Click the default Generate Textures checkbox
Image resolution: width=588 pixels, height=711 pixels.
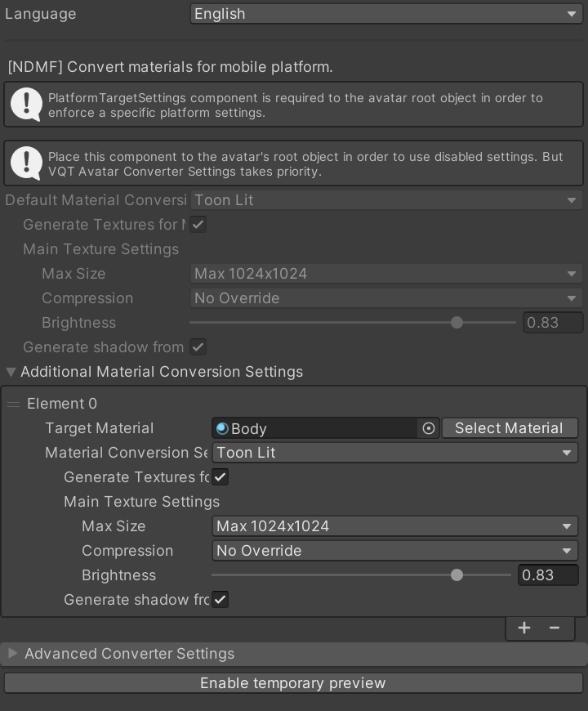point(198,225)
